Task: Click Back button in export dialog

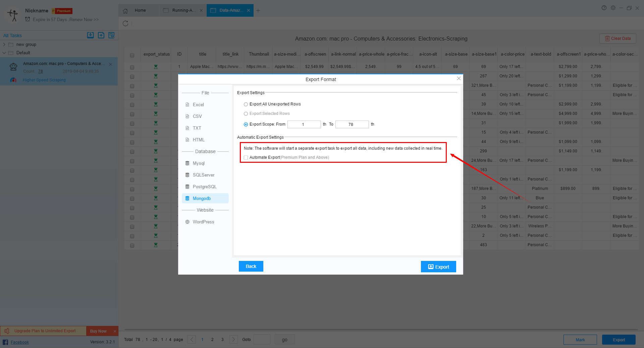Action: click(251, 266)
